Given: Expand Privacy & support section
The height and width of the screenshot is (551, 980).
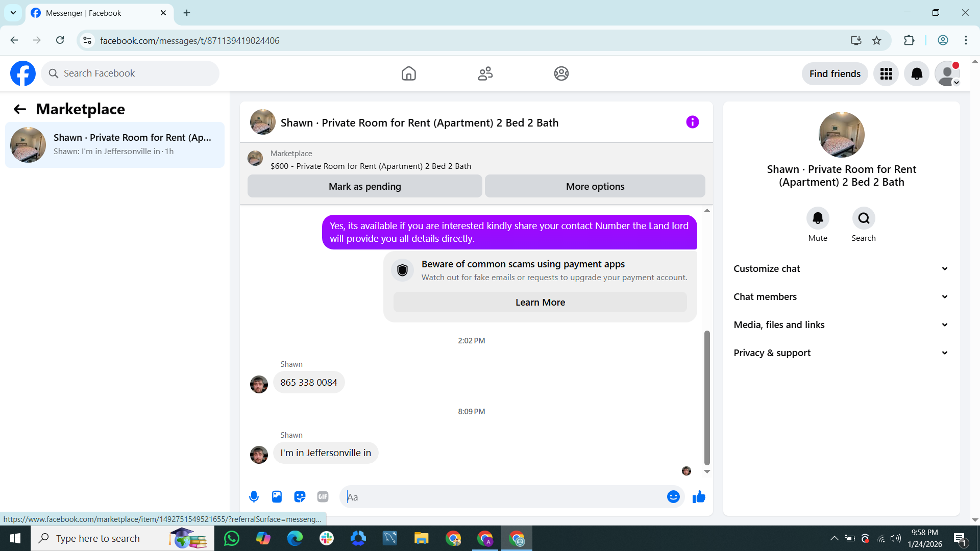Looking at the screenshot, I should (841, 353).
